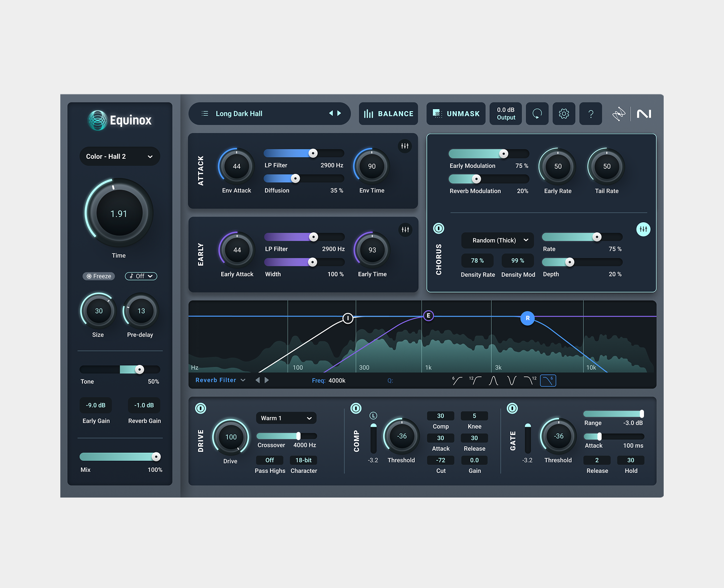Open the Color - Hall 2 dropdown

[120, 156]
